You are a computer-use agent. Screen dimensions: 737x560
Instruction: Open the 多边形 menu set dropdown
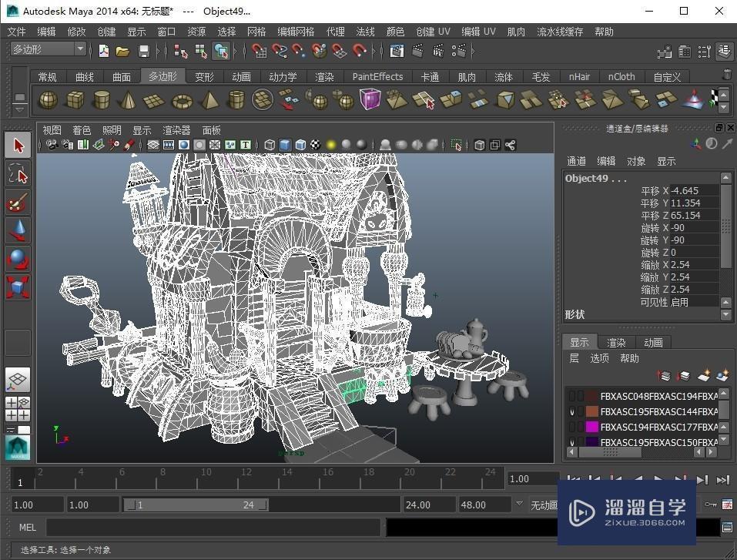point(80,49)
